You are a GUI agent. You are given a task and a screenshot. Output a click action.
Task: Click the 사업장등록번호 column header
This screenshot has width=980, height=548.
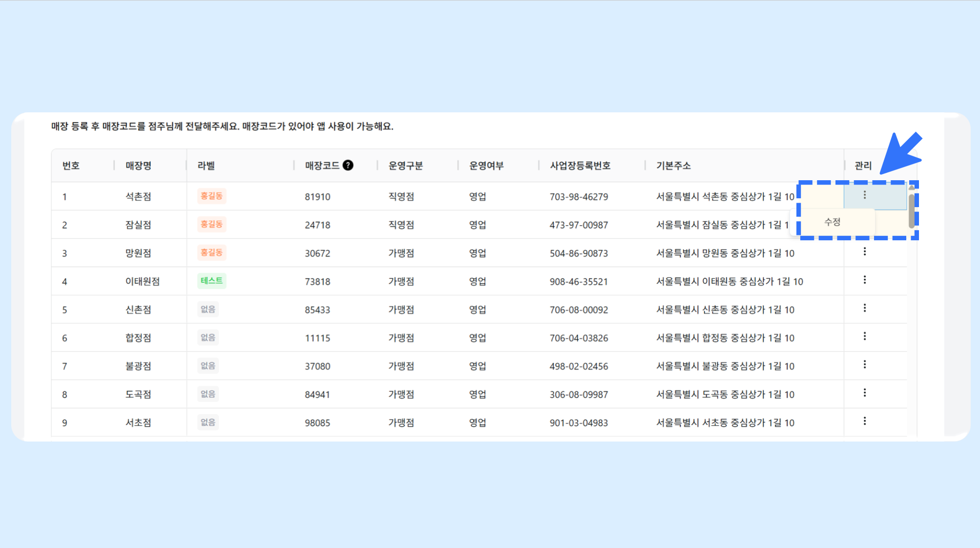(x=580, y=166)
